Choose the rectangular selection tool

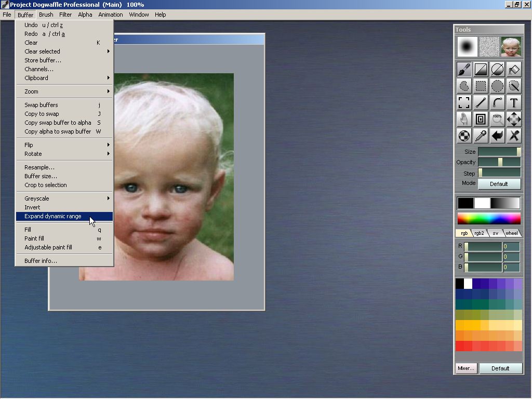481,86
